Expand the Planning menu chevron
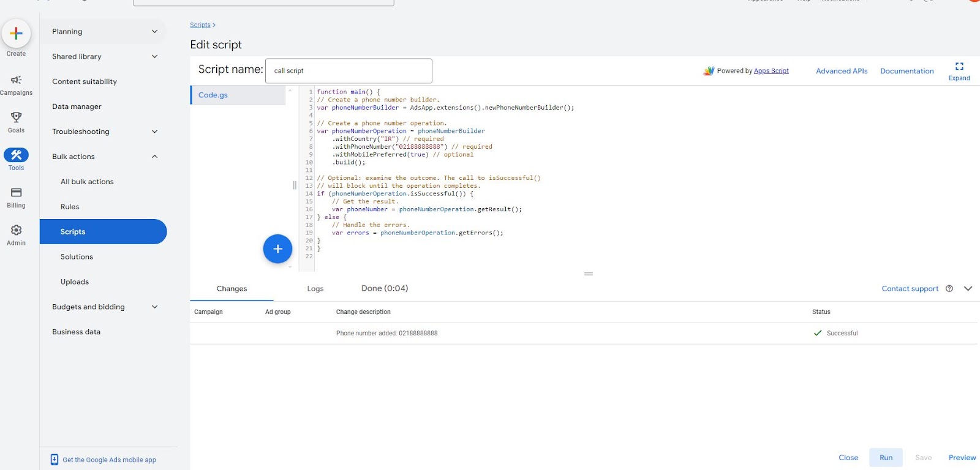Screen dimensions: 980x470 [x=154, y=31]
